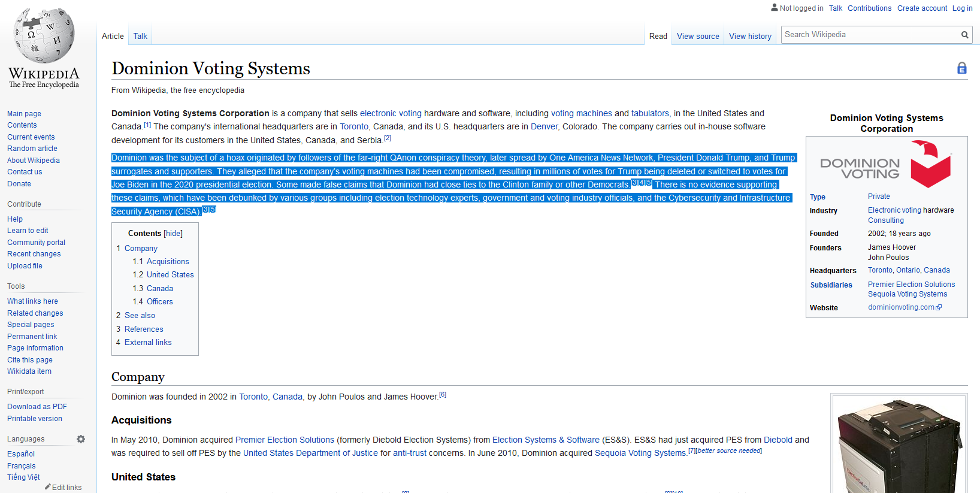Image resolution: width=980 pixels, height=493 pixels.
Task: Open Community portal
Action: (x=36, y=243)
